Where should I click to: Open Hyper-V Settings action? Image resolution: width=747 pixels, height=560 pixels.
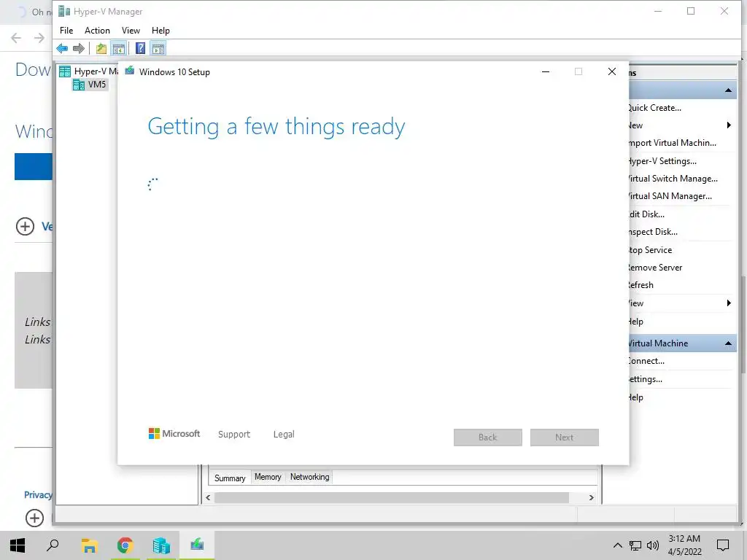662,161
